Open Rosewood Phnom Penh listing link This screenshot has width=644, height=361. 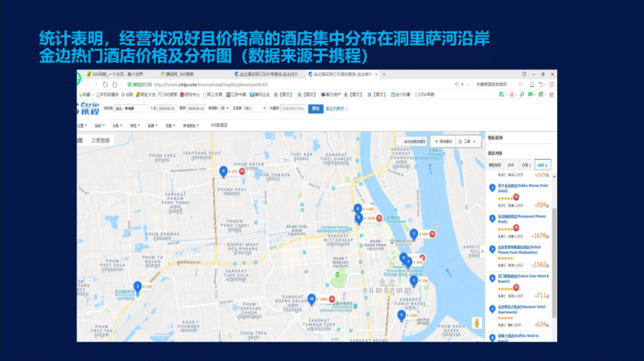[522, 219]
